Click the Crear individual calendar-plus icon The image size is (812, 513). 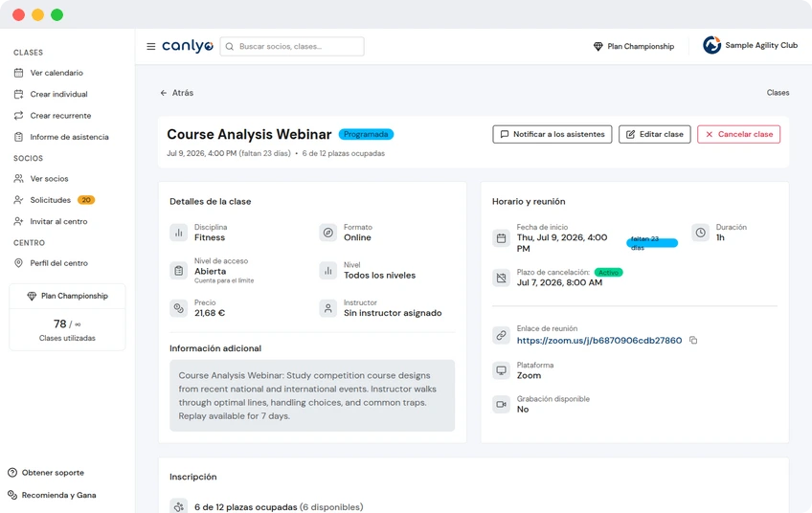(18, 94)
